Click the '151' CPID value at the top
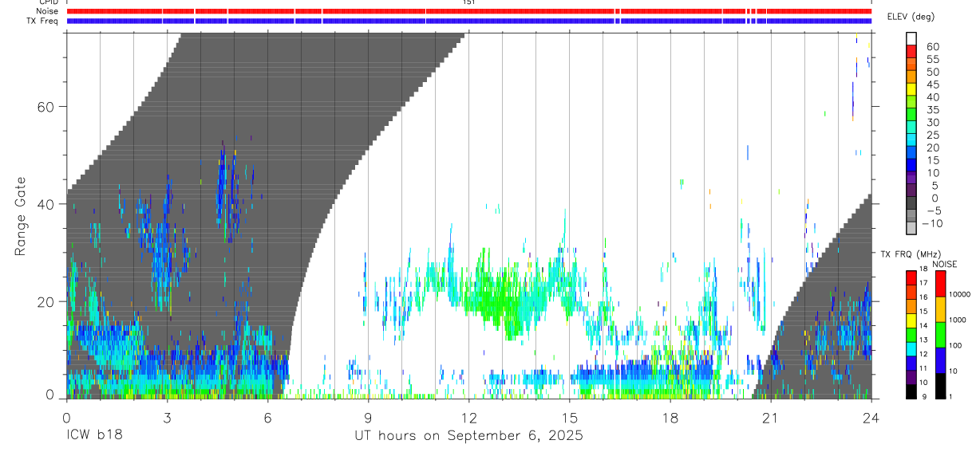The height and width of the screenshot is (452, 980). pos(469,2)
